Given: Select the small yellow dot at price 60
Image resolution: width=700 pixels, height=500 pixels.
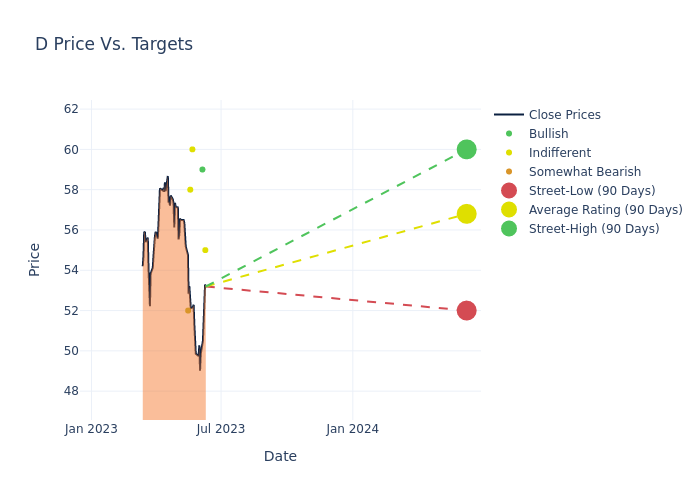Looking at the screenshot, I should (x=192, y=149).
